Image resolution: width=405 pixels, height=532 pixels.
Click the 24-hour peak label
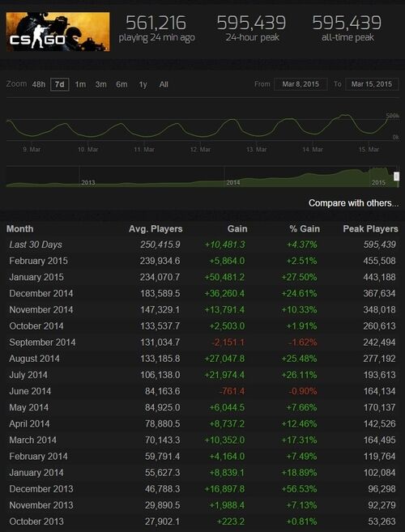(252, 37)
